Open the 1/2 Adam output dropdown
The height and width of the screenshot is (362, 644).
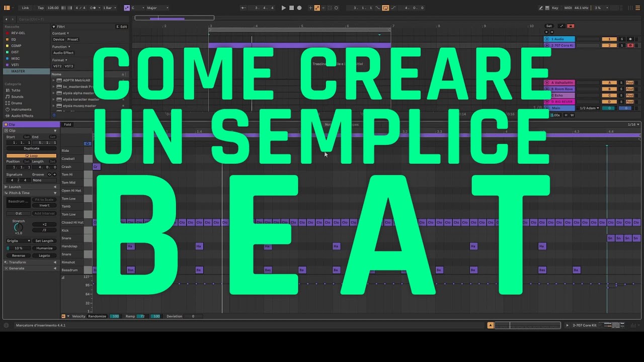(589, 108)
